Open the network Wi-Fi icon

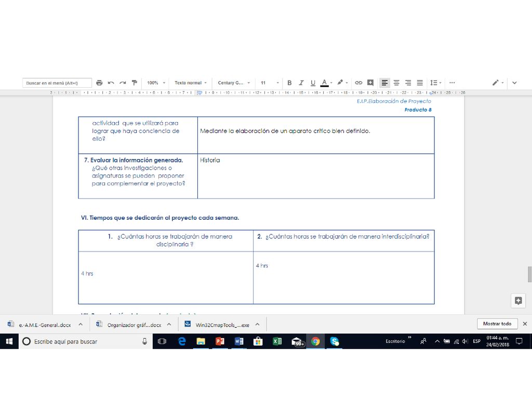[457, 341]
